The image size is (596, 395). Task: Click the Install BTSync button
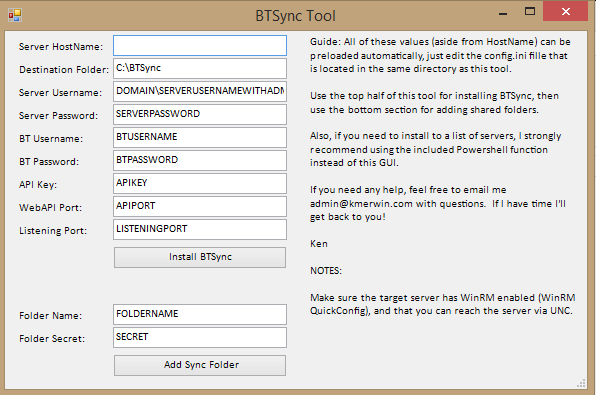point(200,257)
